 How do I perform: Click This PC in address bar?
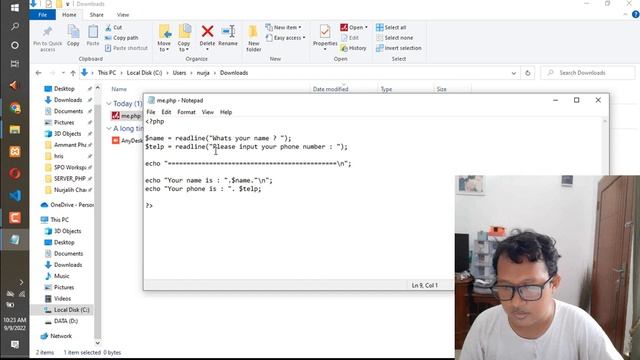[107, 73]
